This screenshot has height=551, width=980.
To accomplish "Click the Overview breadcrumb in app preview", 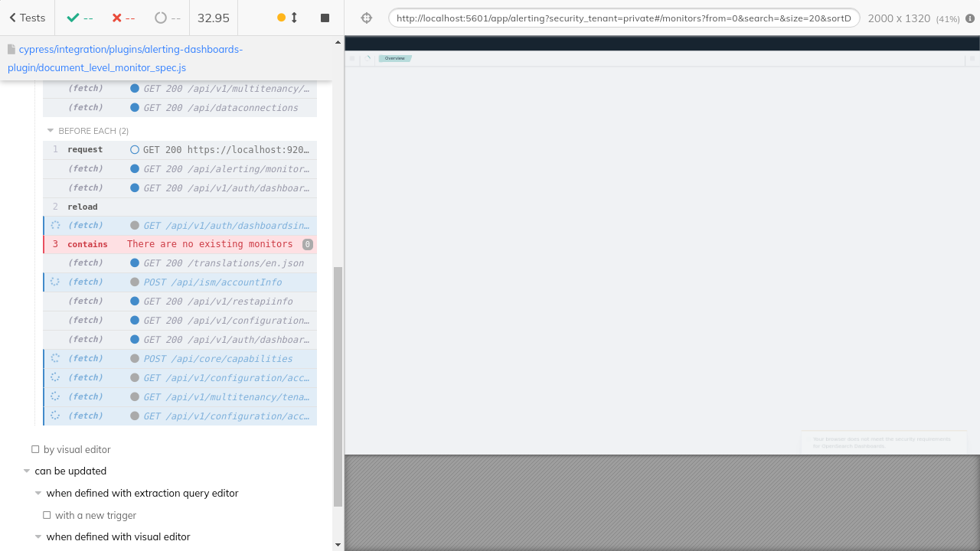I will point(395,58).
